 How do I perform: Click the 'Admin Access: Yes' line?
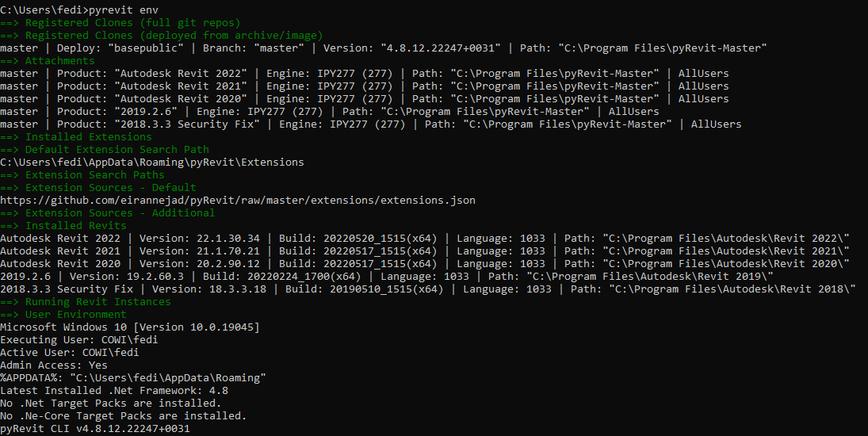tap(54, 365)
